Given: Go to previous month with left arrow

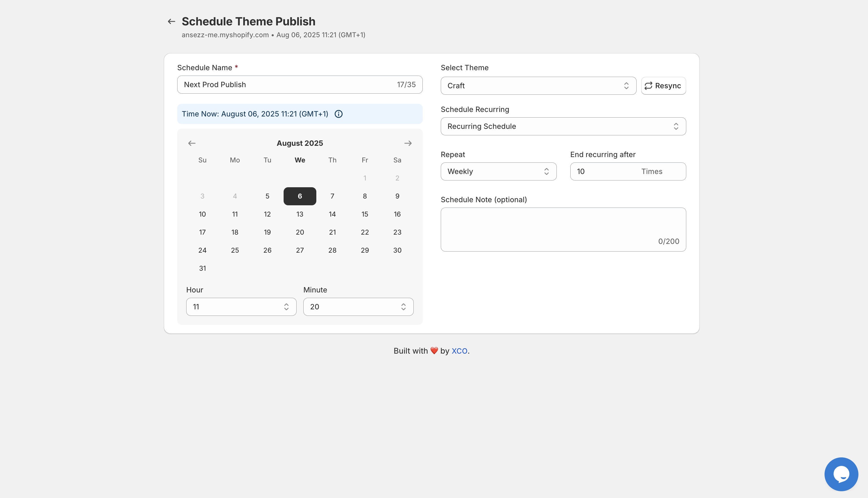Looking at the screenshot, I should (191, 143).
